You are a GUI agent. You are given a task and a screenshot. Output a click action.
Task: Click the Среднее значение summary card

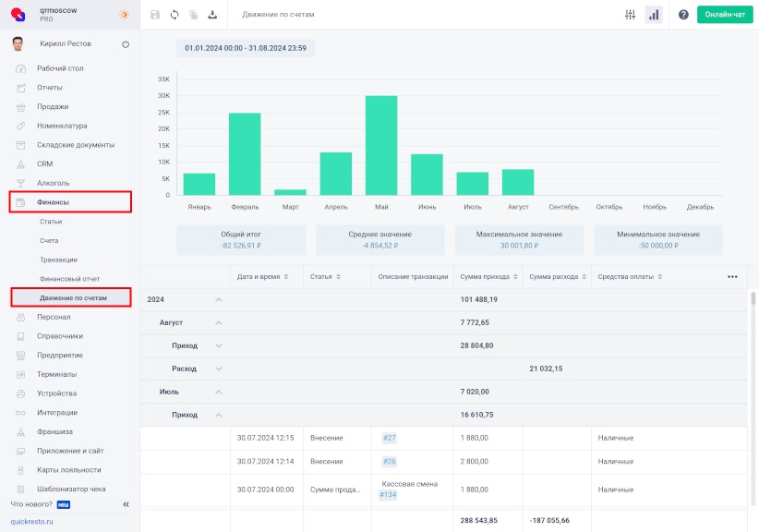pyautogui.click(x=380, y=239)
